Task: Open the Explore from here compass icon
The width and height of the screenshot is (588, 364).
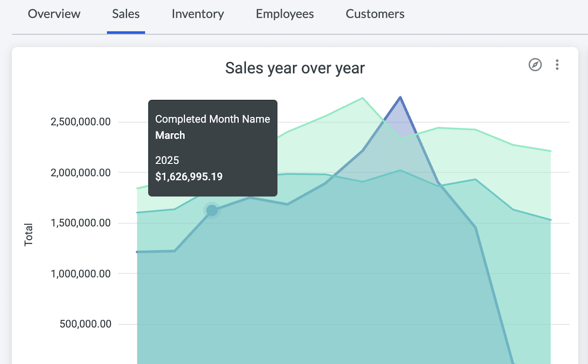Action: 535,65
